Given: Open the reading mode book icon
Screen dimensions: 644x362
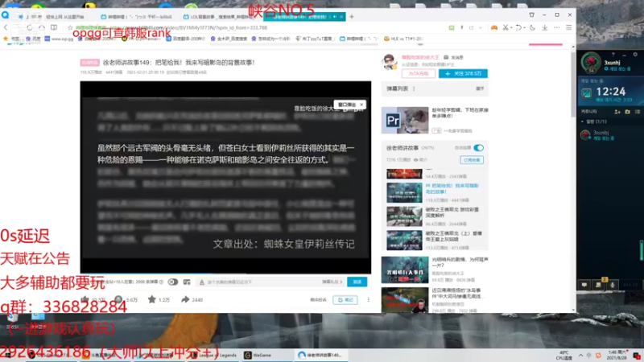Looking at the screenshot, I should tap(54, 27).
